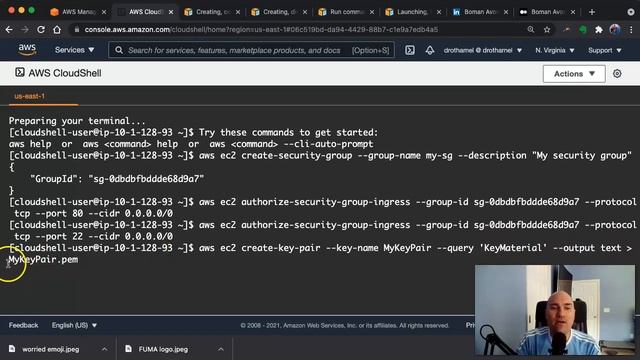This screenshot has width=640, height=360.
Task: Click the 'Preparing your terminal...' line
Action: (77, 121)
